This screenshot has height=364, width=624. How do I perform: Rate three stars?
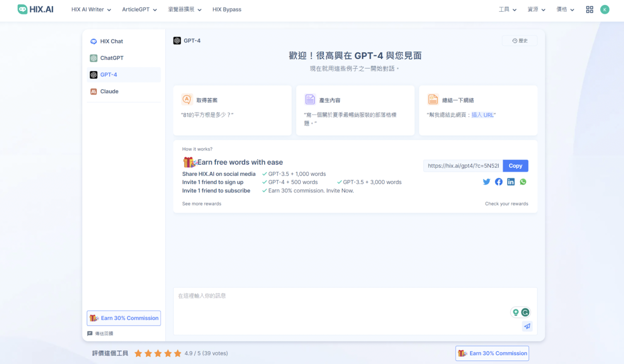point(158,353)
